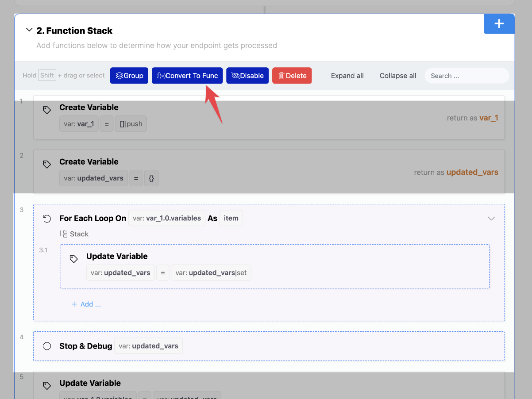
Task: Select Create Variable title in step 1
Action: pyautogui.click(x=89, y=107)
